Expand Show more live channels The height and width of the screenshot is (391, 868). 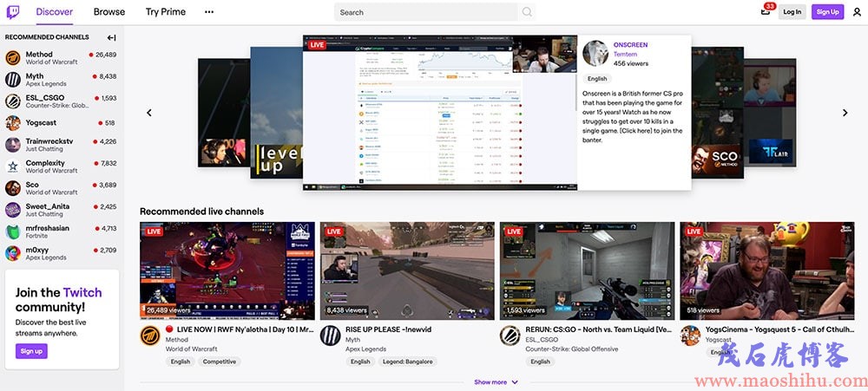click(x=496, y=382)
